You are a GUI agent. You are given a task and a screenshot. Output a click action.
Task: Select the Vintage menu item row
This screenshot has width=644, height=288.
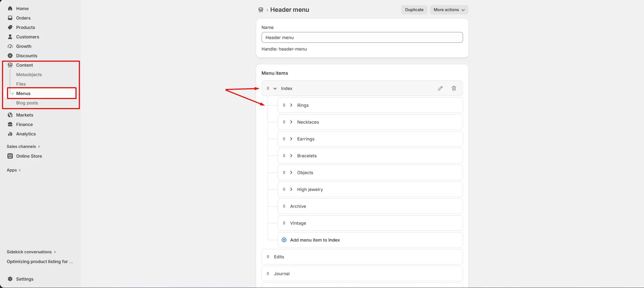(370, 223)
